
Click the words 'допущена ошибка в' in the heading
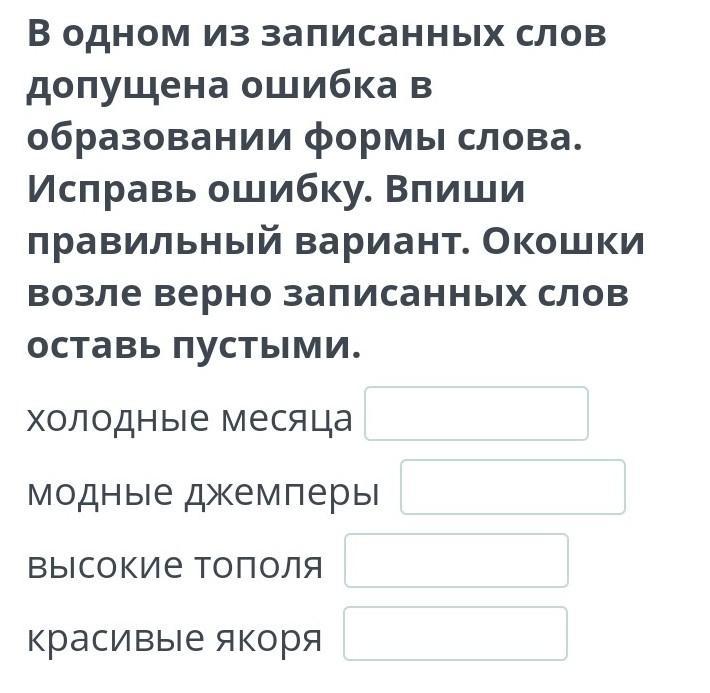coord(230,87)
